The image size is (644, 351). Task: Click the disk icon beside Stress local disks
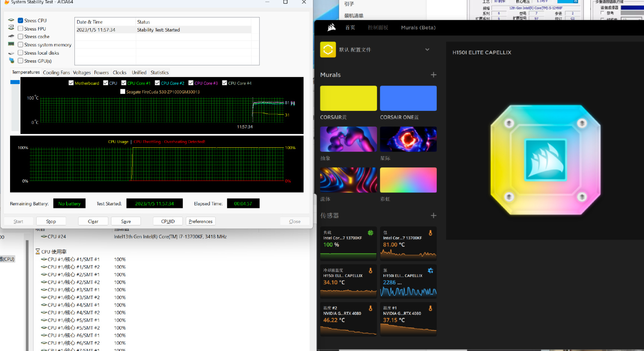tap(11, 53)
